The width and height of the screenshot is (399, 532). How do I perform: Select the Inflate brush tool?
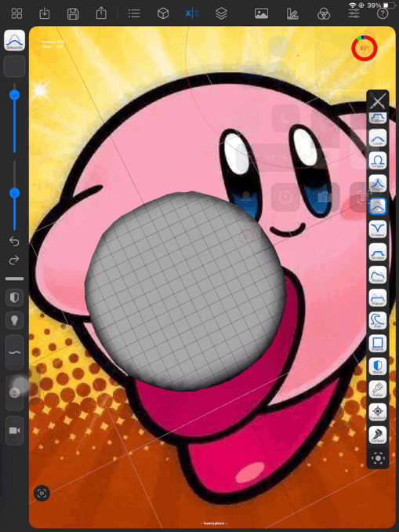(x=378, y=161)
